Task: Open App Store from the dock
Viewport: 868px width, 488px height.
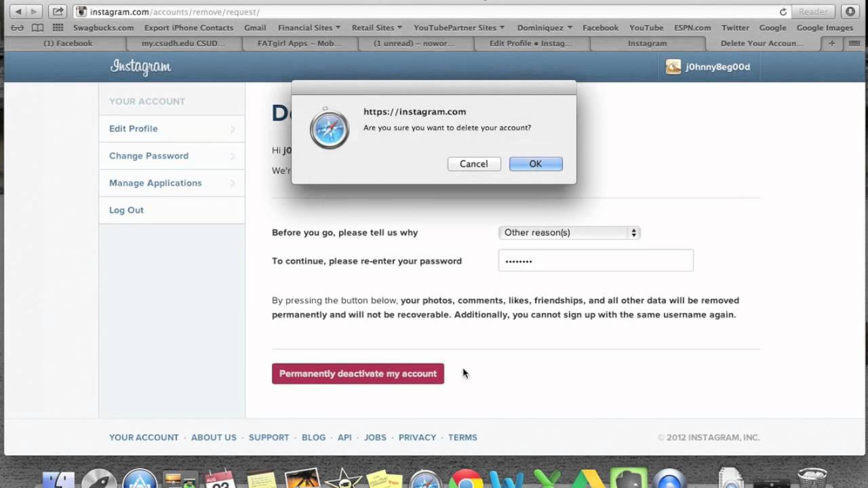Action: [140, 479]
